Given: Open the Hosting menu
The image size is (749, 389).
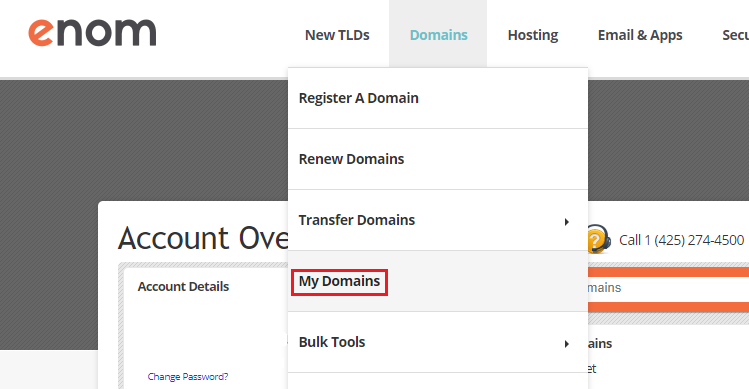Looking at the screenshot, I should click(533, 35).
